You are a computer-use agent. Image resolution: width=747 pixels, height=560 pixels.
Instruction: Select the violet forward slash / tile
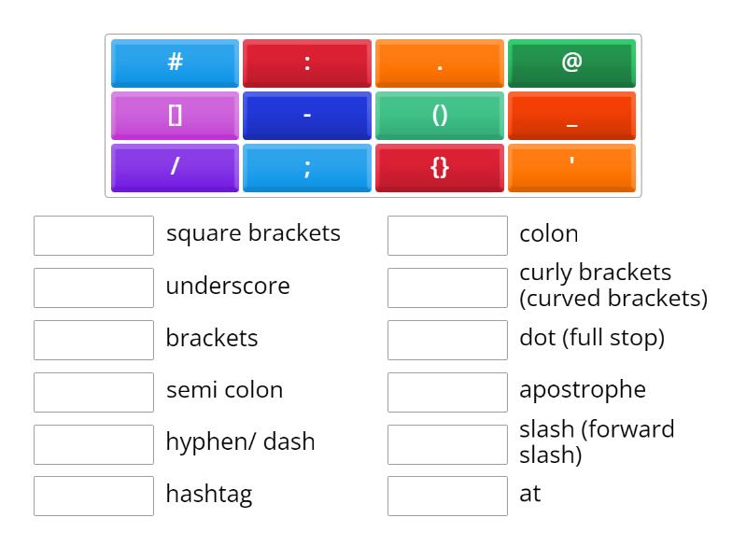(x=175, y=168)
